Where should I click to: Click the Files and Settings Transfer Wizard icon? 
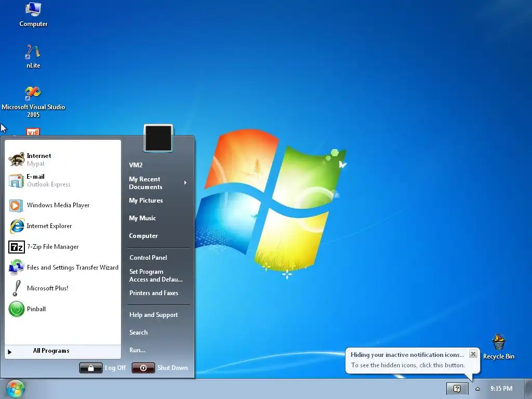[x=16, y=268]
